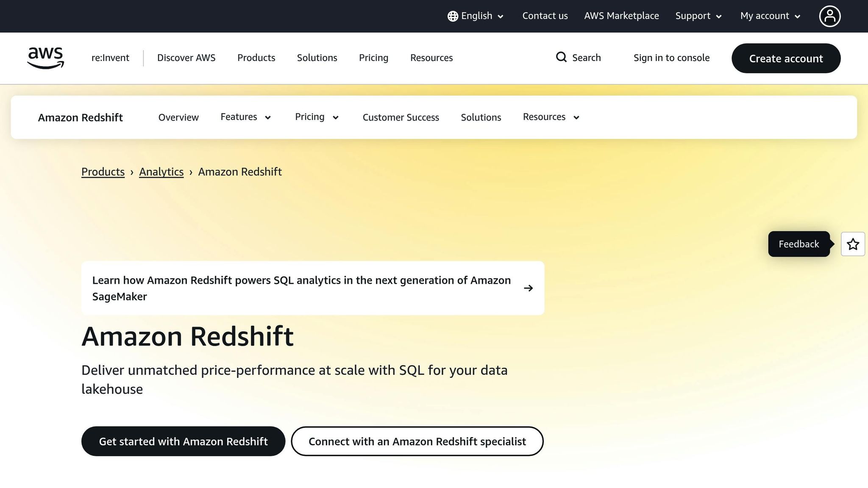Click the Create account button
868x488 pixels.
[x=786, y=58]
